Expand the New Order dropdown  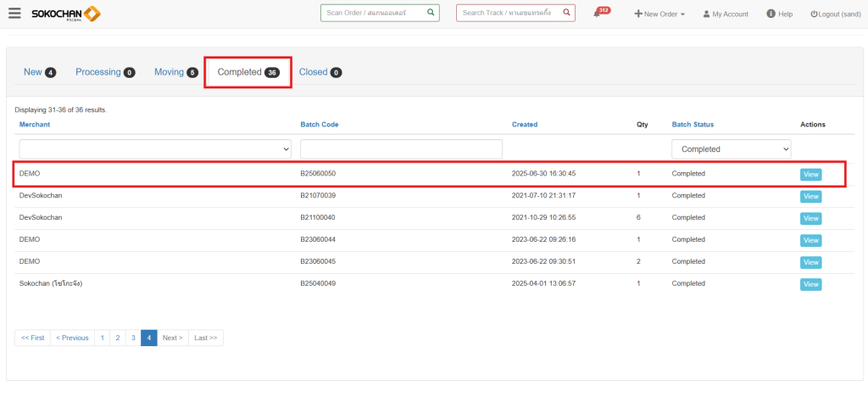click(x=659, y=14)
